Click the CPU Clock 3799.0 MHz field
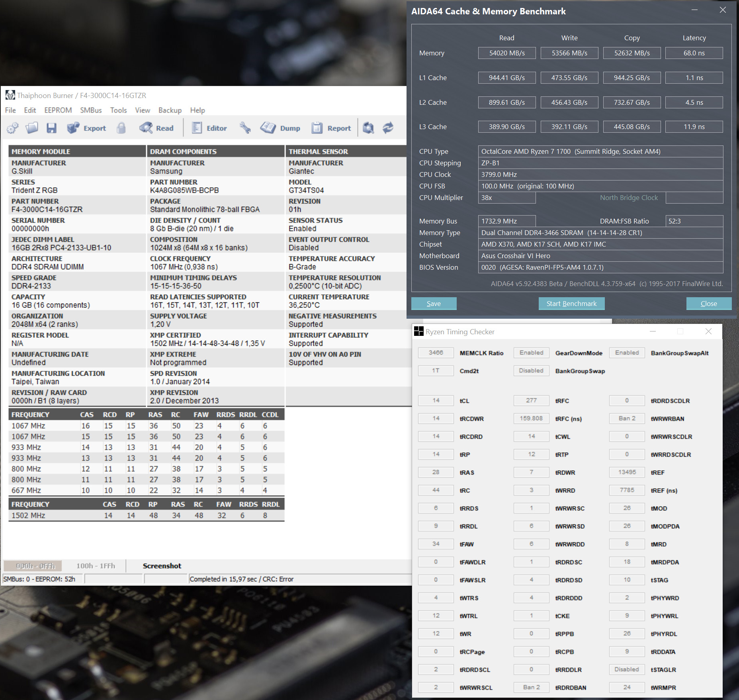Screen dimensions: 739x700 pos(600,175)
